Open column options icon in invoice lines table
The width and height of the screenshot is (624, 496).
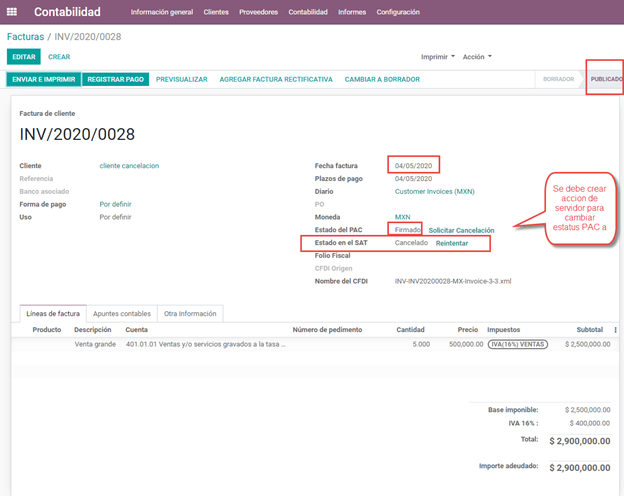tap(614, 329)
